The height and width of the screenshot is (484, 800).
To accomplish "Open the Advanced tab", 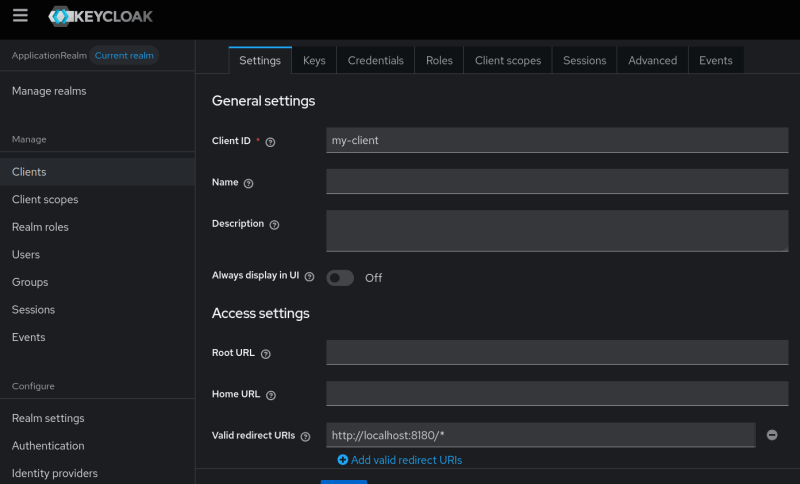I will 653,60.
